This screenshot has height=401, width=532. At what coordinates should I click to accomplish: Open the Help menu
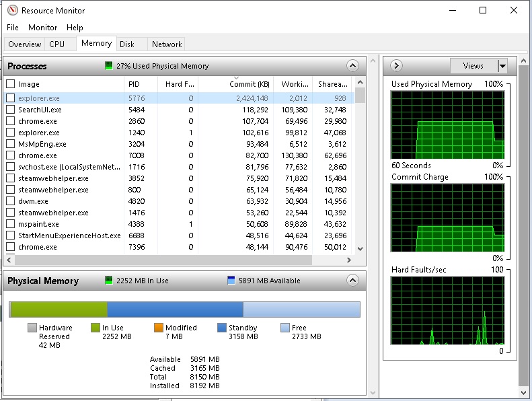(75, 28)
